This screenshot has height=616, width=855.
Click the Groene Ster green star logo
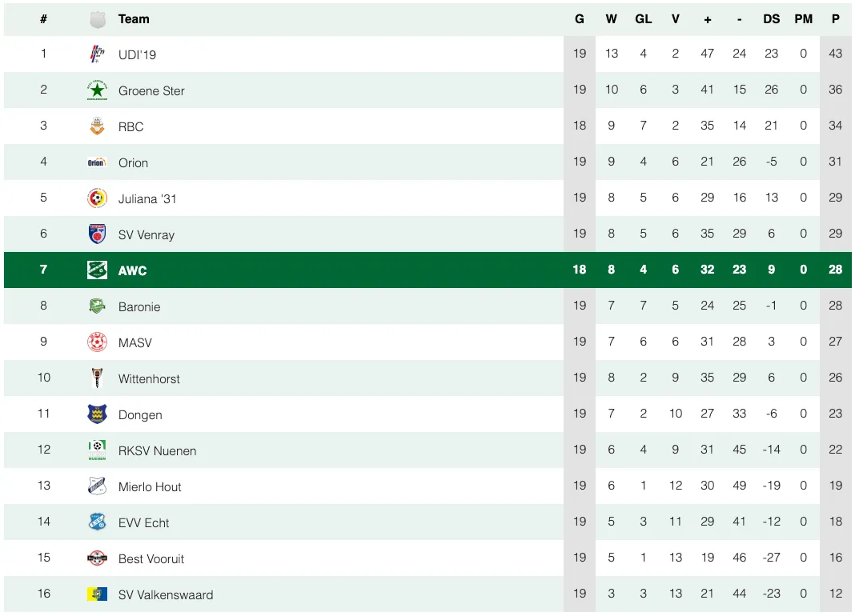tap(97, 90)
